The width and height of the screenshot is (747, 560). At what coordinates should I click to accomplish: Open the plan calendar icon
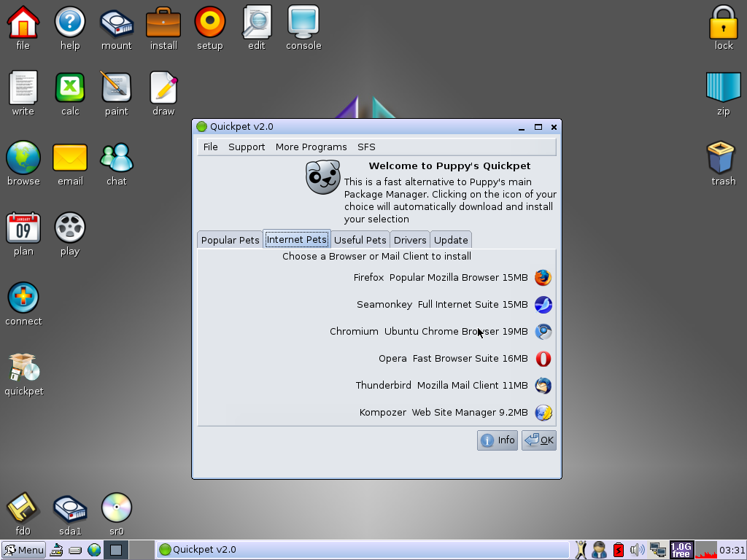(x=23, y=233)
